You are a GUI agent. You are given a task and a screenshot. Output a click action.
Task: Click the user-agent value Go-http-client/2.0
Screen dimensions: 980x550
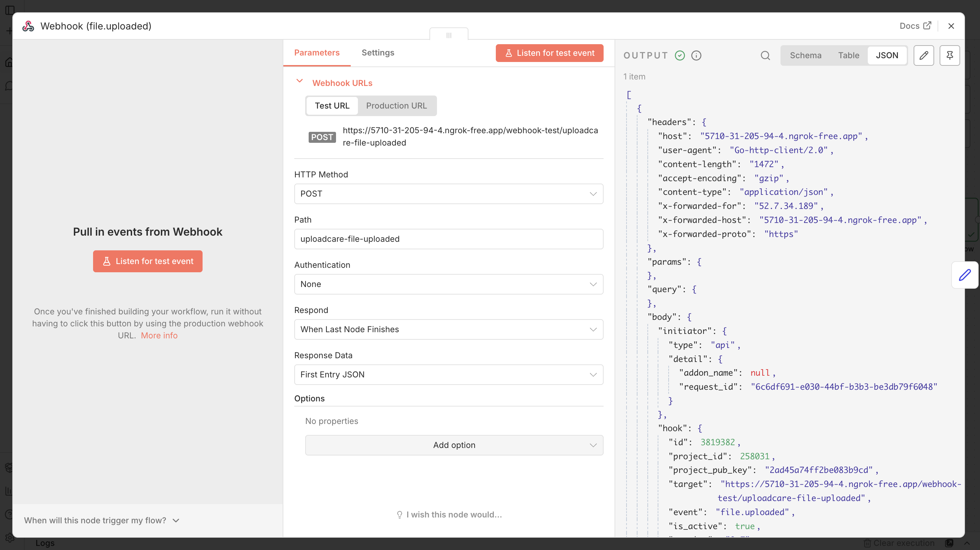[x=778, y=150]
